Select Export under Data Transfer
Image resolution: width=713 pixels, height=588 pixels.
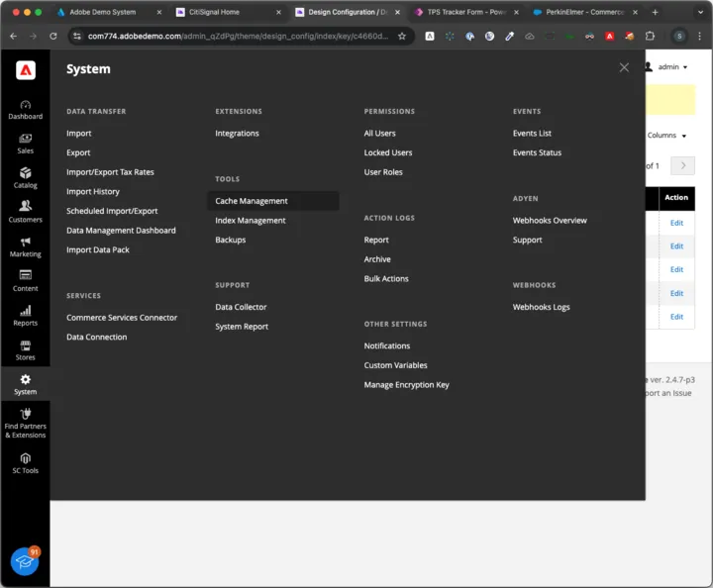pyautogui.click(x=78, y=152)
